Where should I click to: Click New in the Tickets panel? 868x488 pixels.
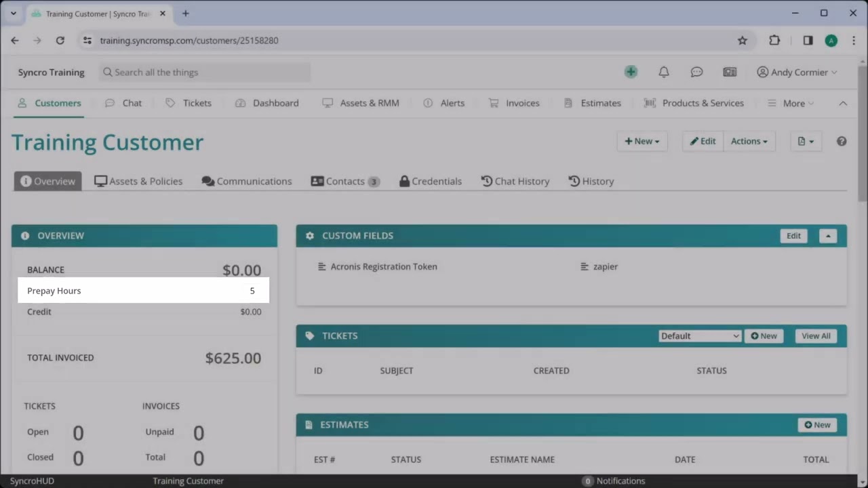pos(764,335)
